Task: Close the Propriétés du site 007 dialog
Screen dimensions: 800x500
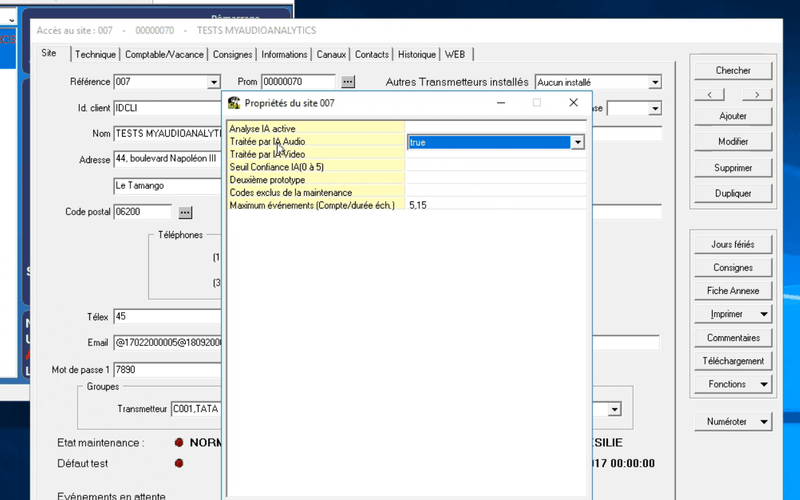Action: coord(573,102)
